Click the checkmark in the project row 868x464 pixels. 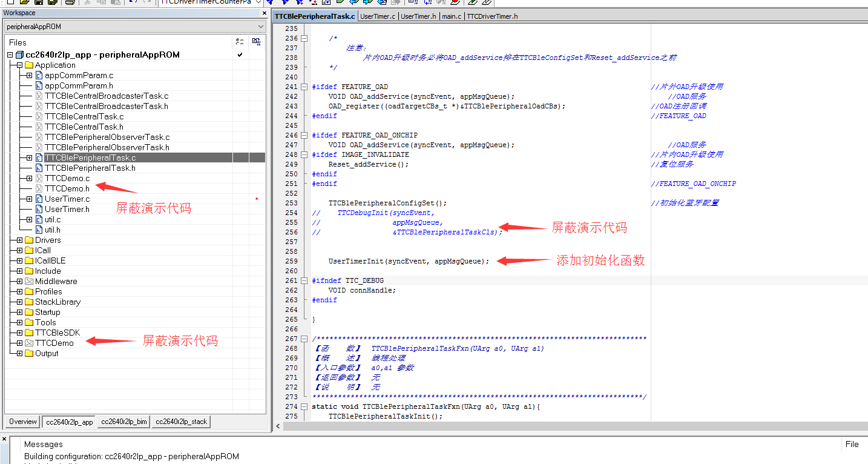coord(240,55)
